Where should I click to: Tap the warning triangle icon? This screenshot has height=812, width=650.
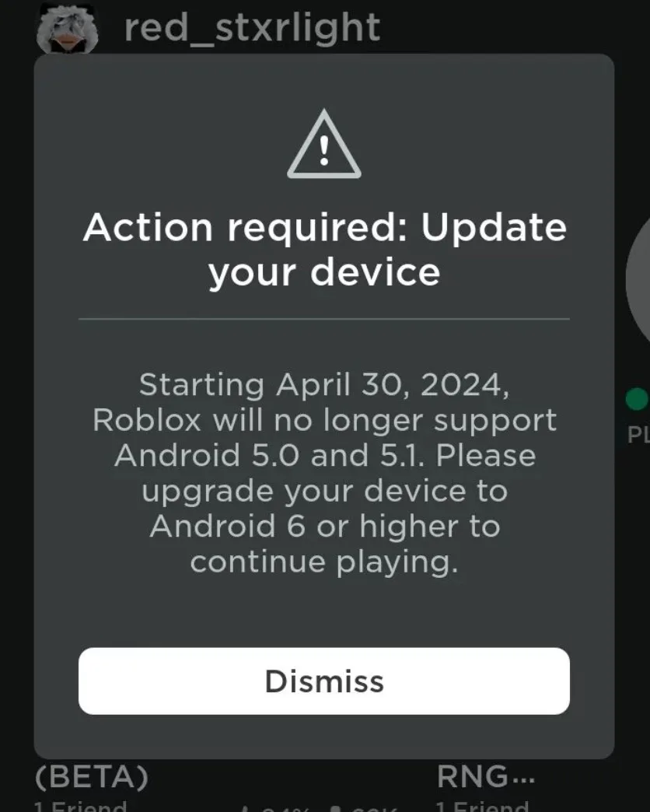pyautogui.click(x=324, y=145)
